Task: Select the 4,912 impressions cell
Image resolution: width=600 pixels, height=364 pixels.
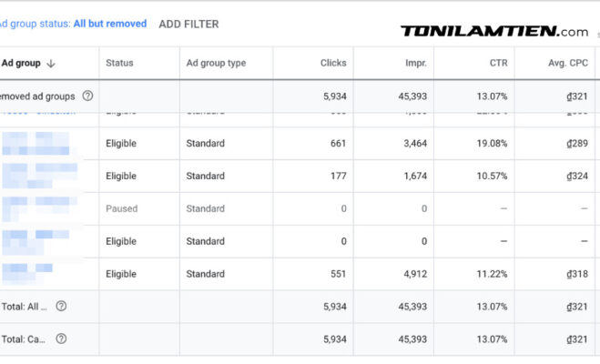Action: [415, 274]
